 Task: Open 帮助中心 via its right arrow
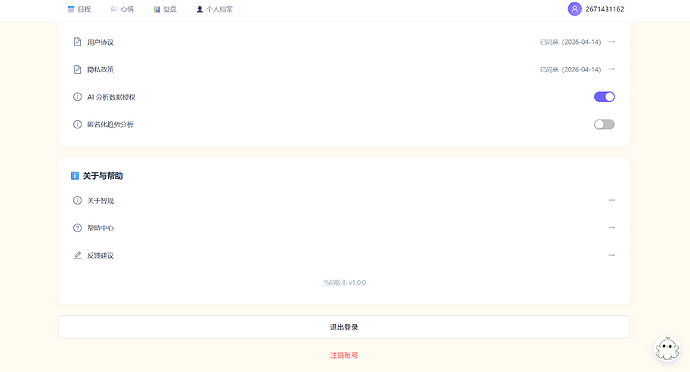[x=611, y=228]
